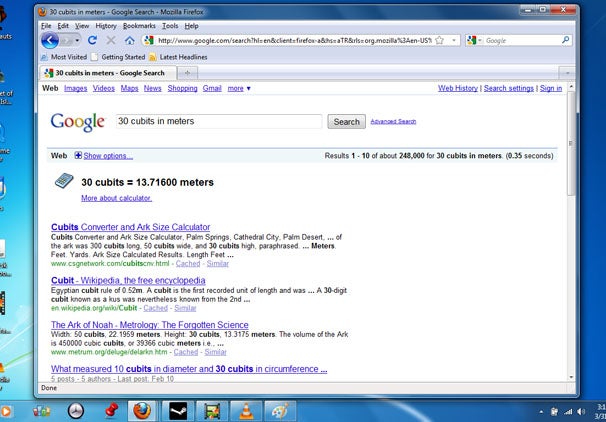Go back with the Firefox back arrow
606x422 pixels.
coord(50,40)
